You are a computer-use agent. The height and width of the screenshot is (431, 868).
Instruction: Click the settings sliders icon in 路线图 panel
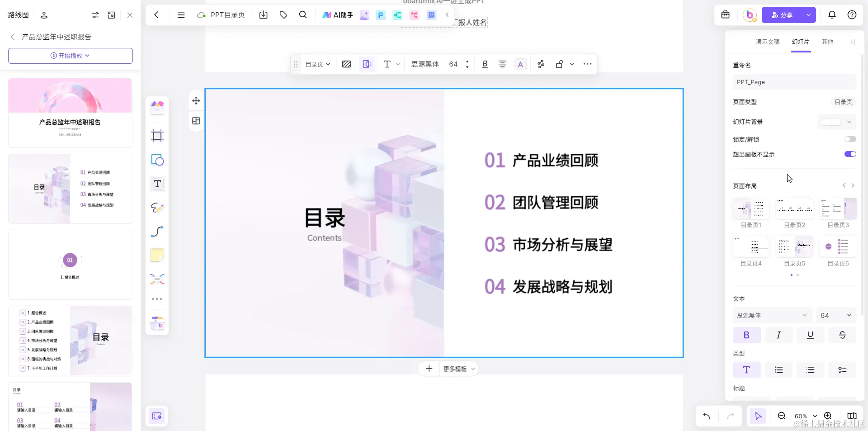pyautogui.click(x=95, y=15)
